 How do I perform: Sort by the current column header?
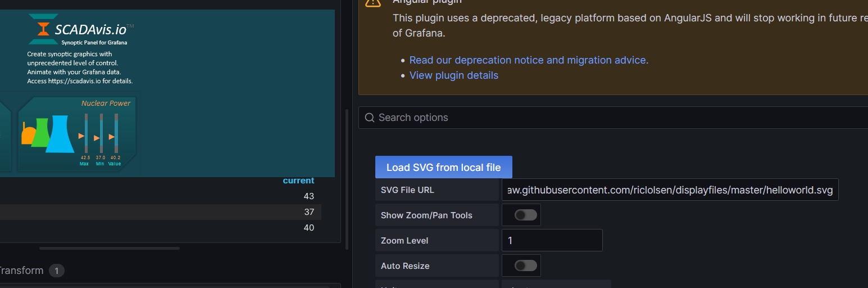click(x=298, y=181)
